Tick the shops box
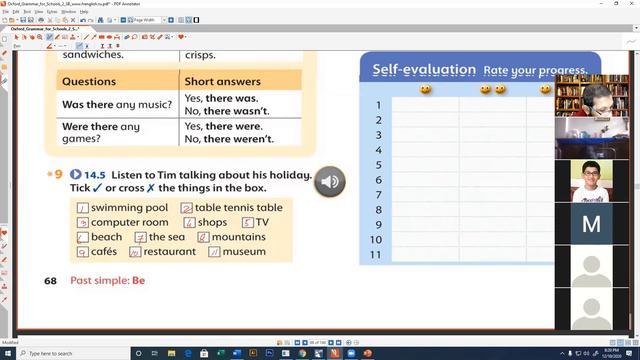This screenshot has height=360, width=640. [x=189, y=223]
